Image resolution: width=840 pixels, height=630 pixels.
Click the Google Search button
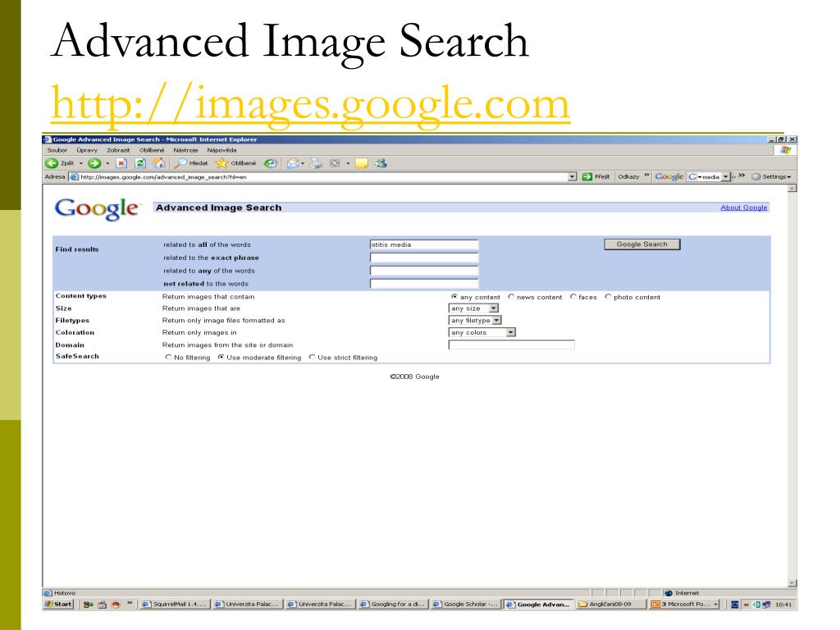point(641,244)
